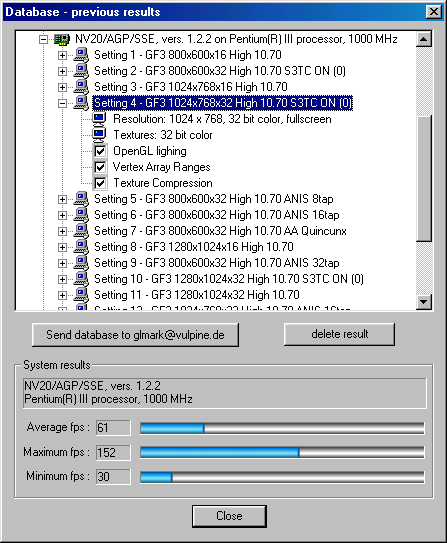Click the Maximum fps progress bar
The height and width of the screenshot is (543, 447).
[282, 452]
